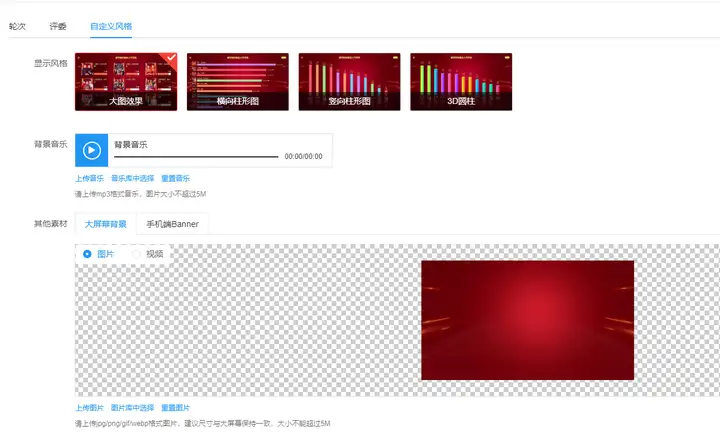Click the 上传音乐 link
This screenshot has height=432, width=720.
pyautogui.click(x=90, y=178)
